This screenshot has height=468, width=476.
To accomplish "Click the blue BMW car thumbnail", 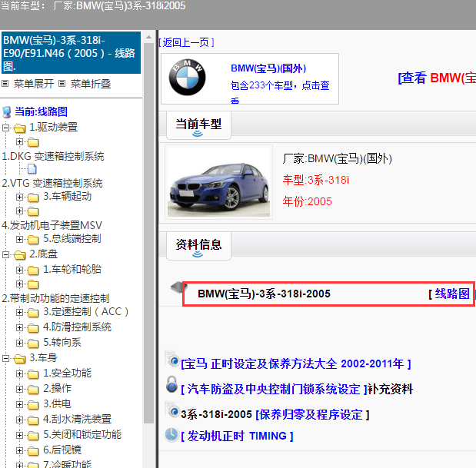I will click(x=218, y=182).
